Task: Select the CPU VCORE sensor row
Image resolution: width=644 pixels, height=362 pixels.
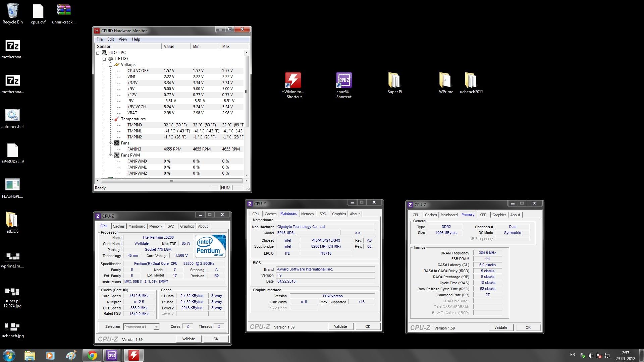Action: [169, 71]
